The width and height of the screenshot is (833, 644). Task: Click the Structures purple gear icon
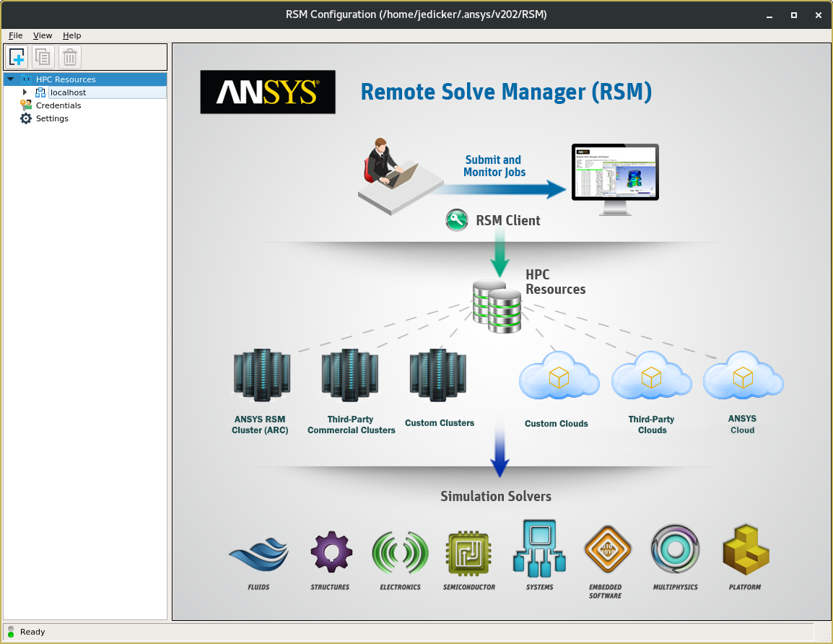pos(331,552)
